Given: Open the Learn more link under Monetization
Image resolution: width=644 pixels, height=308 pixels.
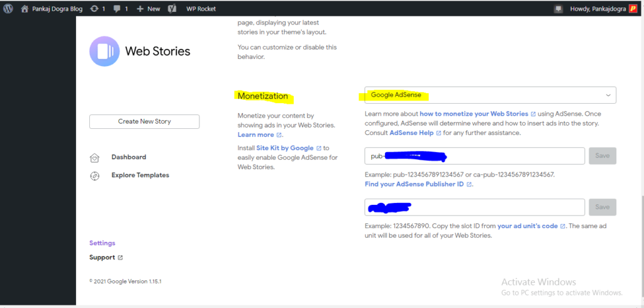Looking at the screenshot, I should tap(255, 135).
